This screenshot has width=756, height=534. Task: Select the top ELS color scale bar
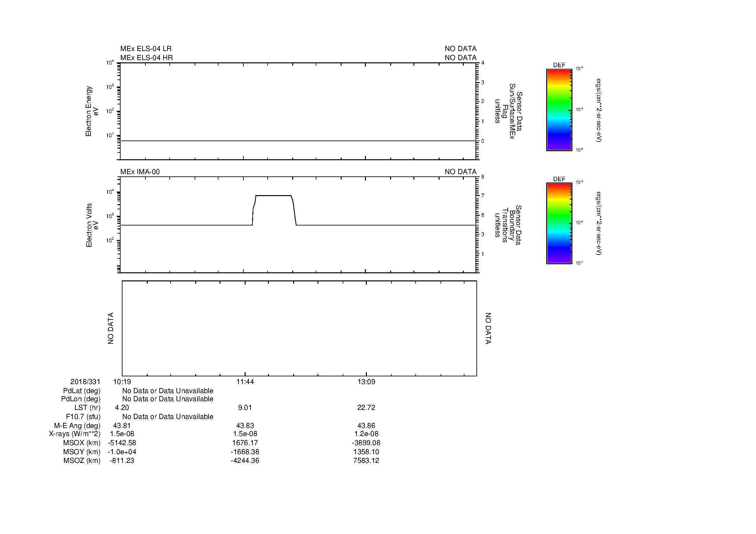pos(559,110)
